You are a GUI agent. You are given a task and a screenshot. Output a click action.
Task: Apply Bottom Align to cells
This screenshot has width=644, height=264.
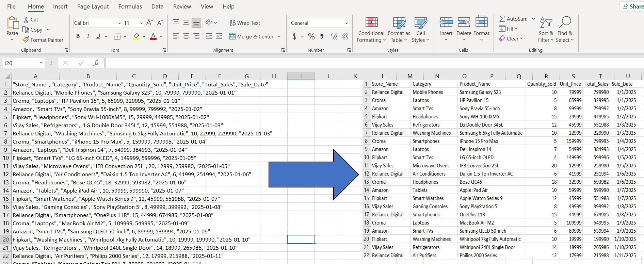196,23
